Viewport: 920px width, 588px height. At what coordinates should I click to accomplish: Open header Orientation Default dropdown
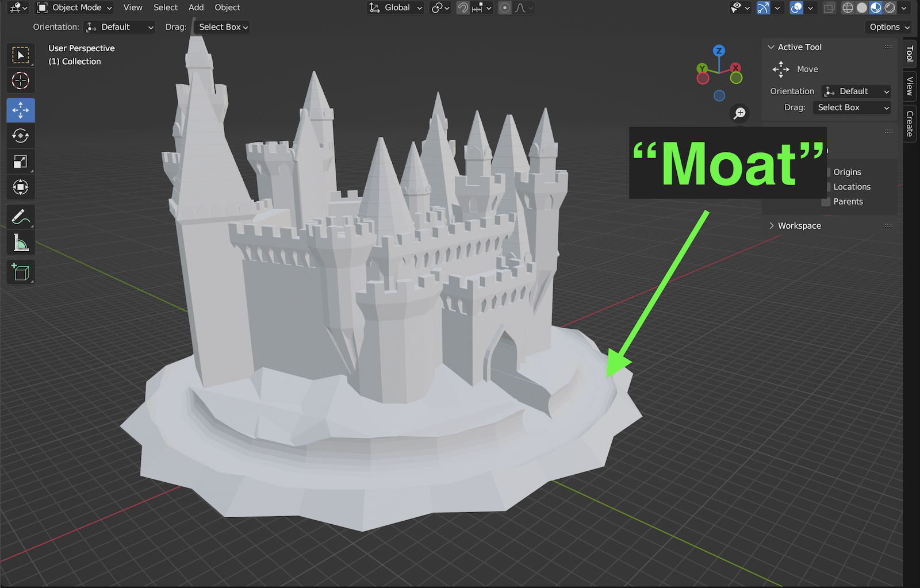pos(120,27)
